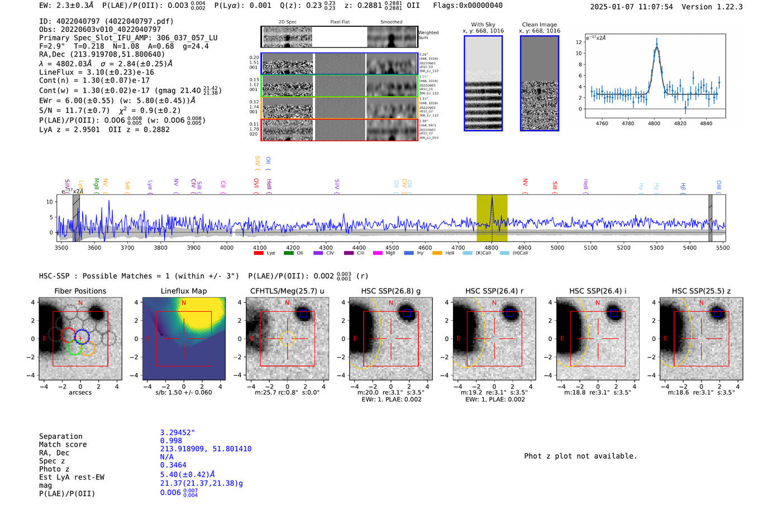
Task: Click the S/N = 11.7(±0.7) text
Action: 74,111
